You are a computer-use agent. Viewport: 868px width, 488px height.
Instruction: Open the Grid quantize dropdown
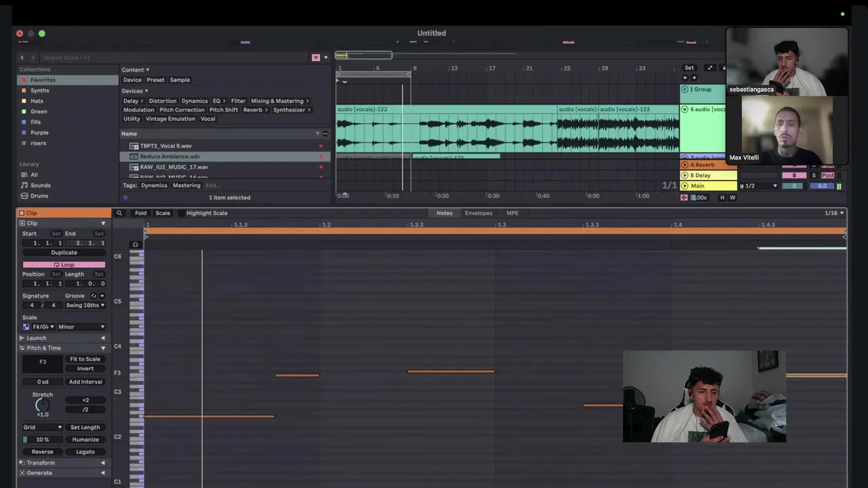pyautogui.click(x=43, y=428)
